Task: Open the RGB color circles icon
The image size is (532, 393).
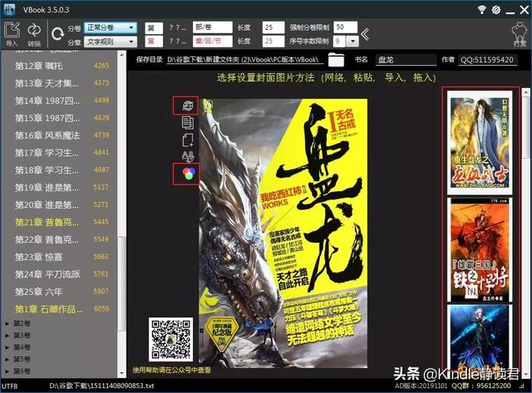Action: tap(189, 174)
